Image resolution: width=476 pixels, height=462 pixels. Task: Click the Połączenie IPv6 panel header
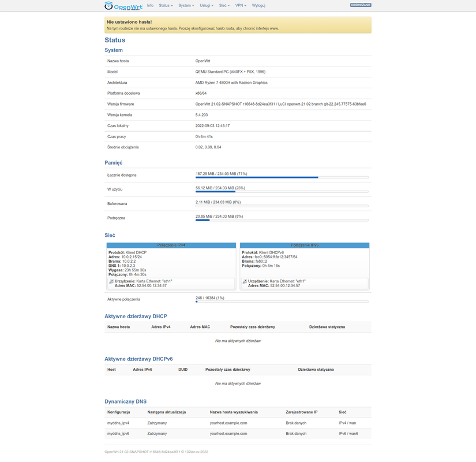click(x=305, y=245)
